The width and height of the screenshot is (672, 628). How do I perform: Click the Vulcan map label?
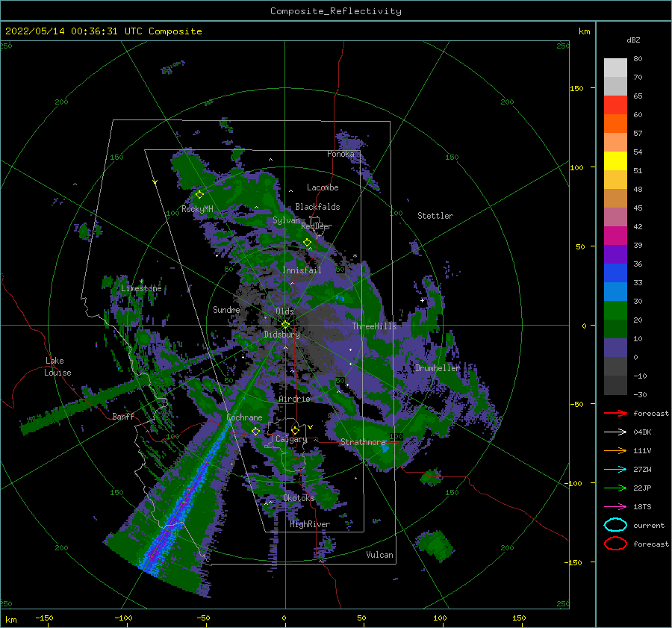click(380, 555)
